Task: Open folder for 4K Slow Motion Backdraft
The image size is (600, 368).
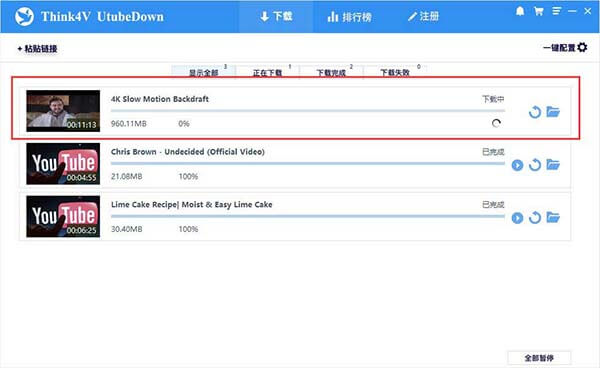Action: tap(553, 112)
